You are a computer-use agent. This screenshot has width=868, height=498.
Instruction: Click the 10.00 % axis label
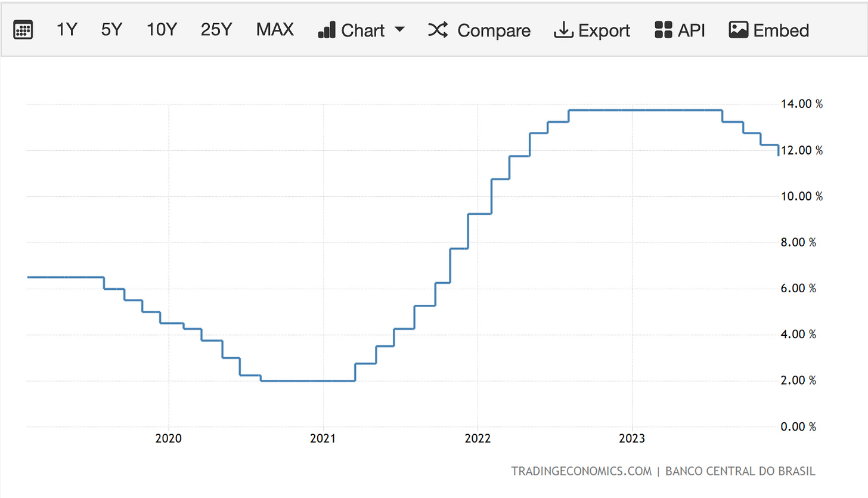(x=801, y=196)
